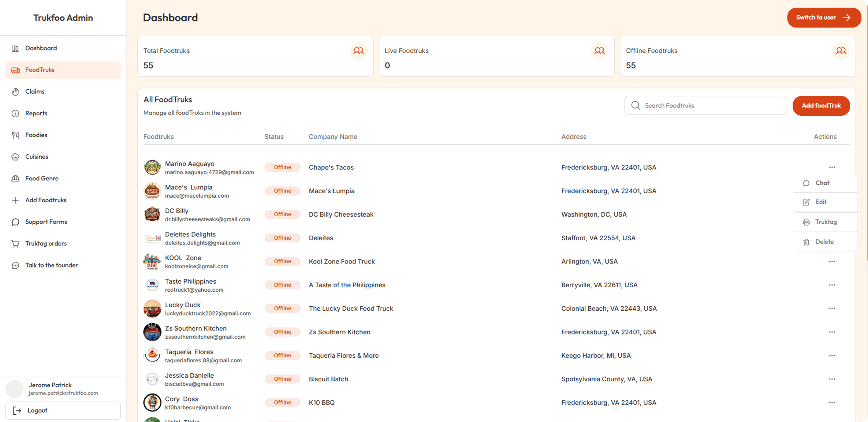Click the Edit pencil icon in actions menu
Viewport: 868px width, 422px height.
(x=806, y=202)
